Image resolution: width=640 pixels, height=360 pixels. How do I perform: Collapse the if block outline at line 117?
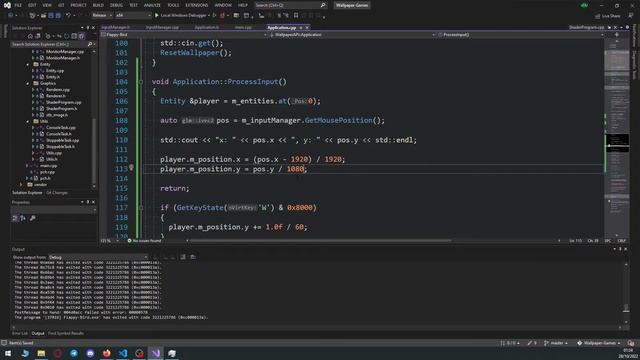[x=141, y=208]
